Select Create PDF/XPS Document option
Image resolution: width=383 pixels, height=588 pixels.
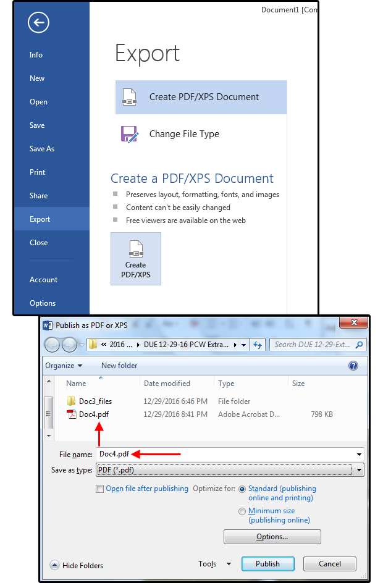(x=201, y=97)
